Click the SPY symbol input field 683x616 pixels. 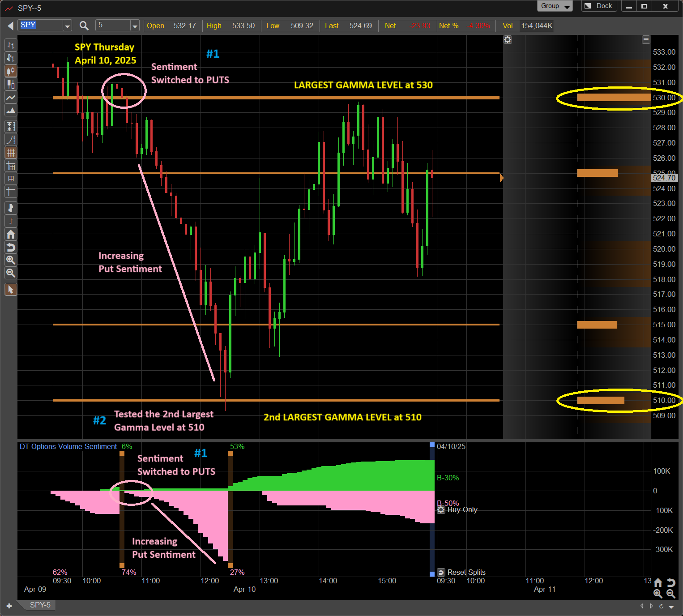pyautogui.click(x=41, y=26)
